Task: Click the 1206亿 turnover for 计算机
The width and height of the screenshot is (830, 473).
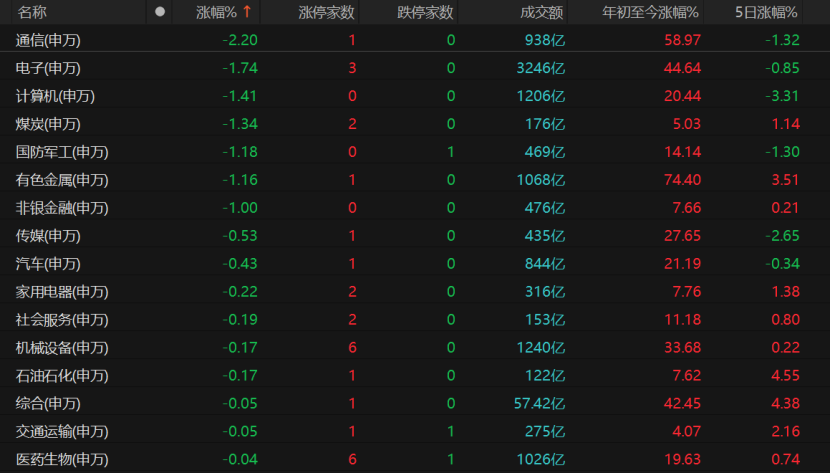Action: click(541, 96)
